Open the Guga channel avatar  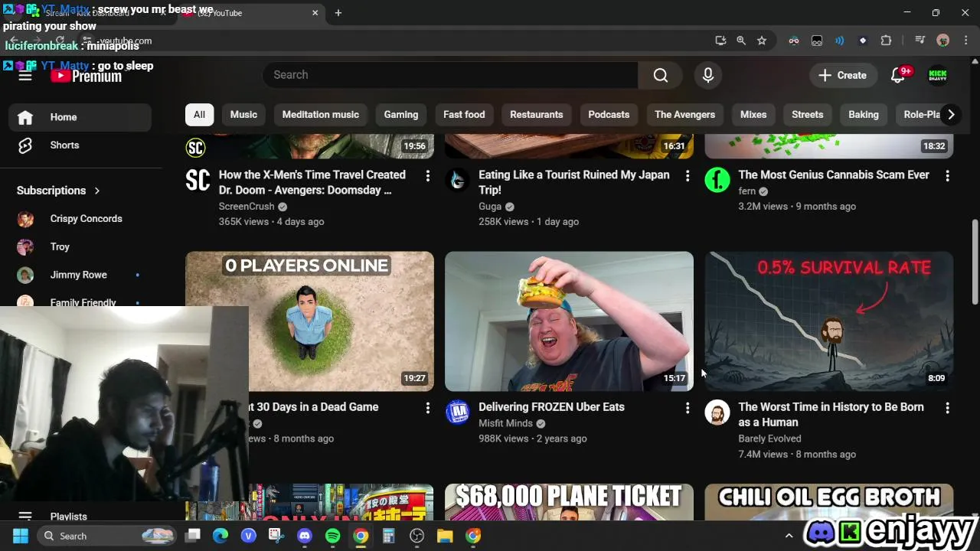[457, 181]
